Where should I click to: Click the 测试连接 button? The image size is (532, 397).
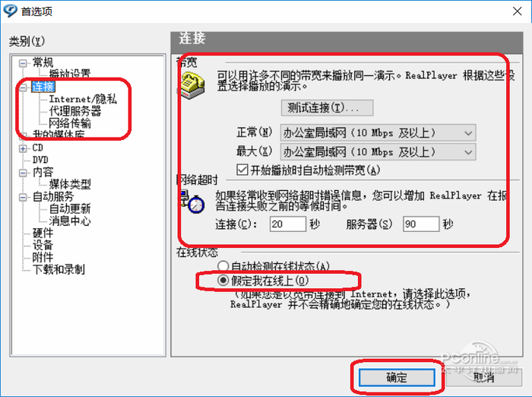327,108
